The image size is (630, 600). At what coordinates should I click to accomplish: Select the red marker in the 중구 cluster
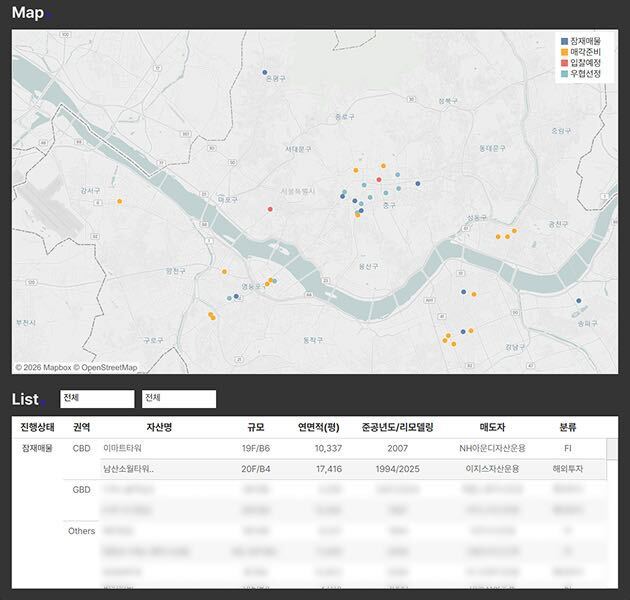tap(379, 180)
